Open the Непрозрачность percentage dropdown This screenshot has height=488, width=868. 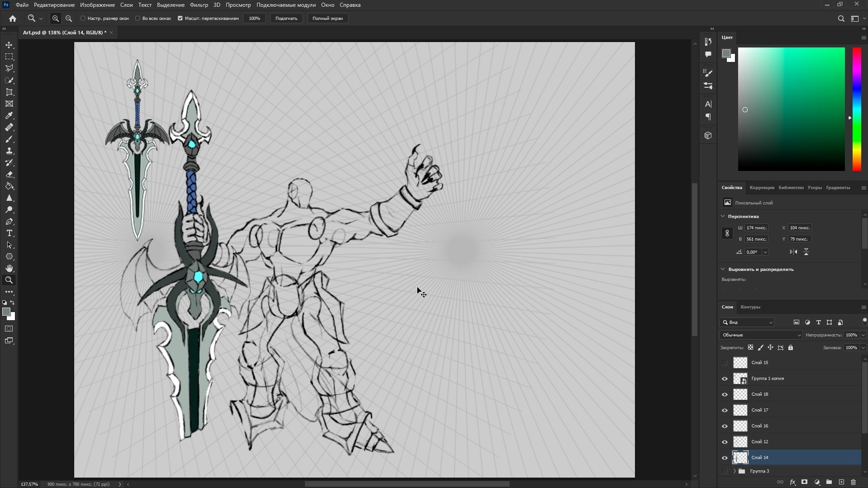pyautogui.click(x=863, y=335)
